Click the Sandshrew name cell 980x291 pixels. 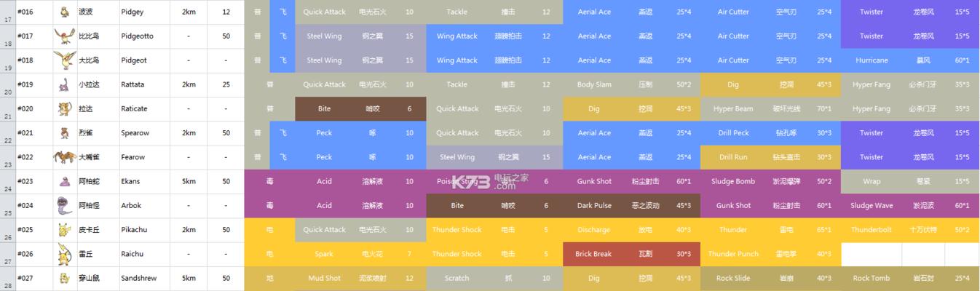[145, 278]
